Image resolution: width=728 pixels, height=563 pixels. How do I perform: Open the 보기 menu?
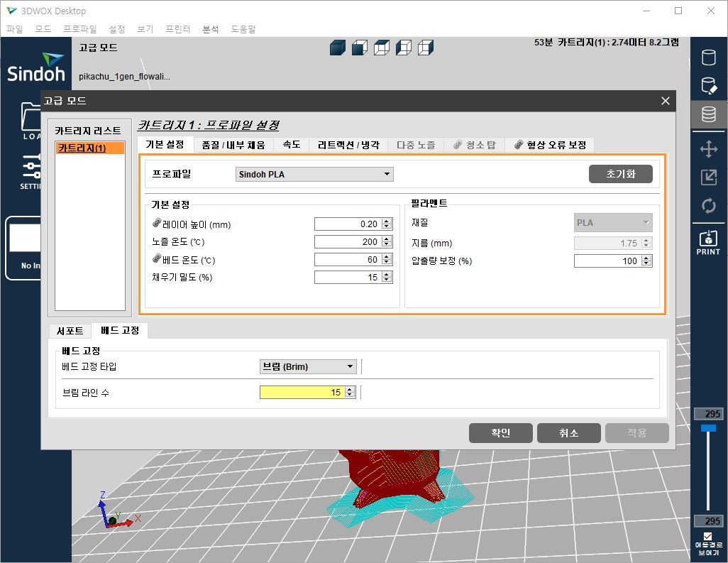pos(145,29)
